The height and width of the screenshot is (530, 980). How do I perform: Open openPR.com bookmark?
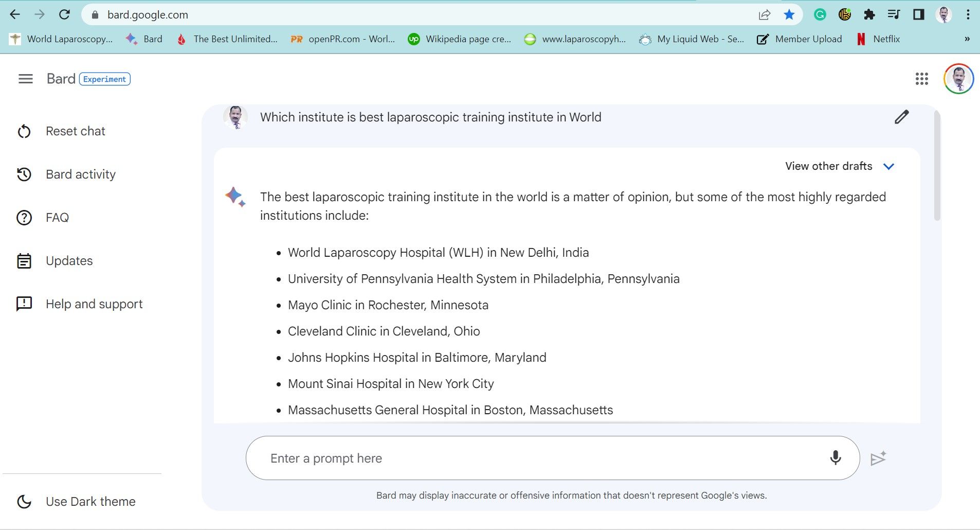(342, 39)
